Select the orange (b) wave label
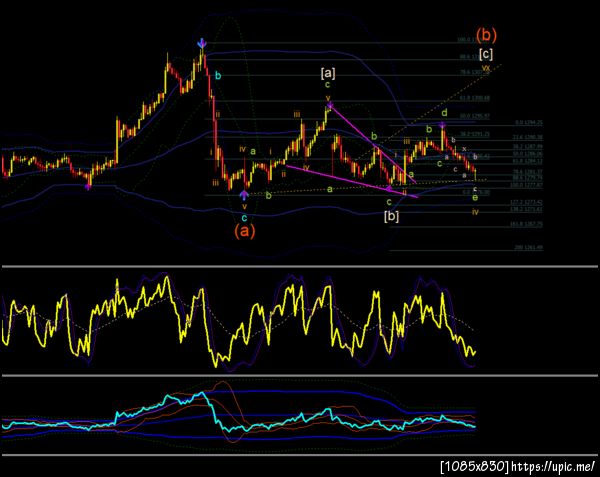 pyautogui.click(x=486, y=34)
